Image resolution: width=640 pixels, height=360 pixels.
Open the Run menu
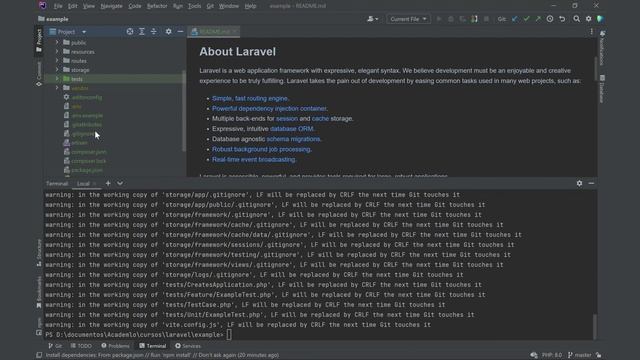178,6
